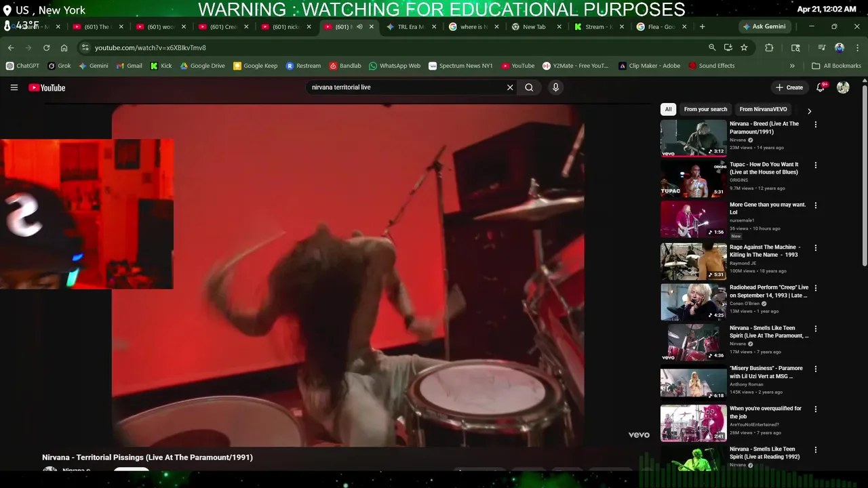The height and width of the screenshot is (488, 868).
Task: Go to the YouTube home logo
Action: point(47,87)
